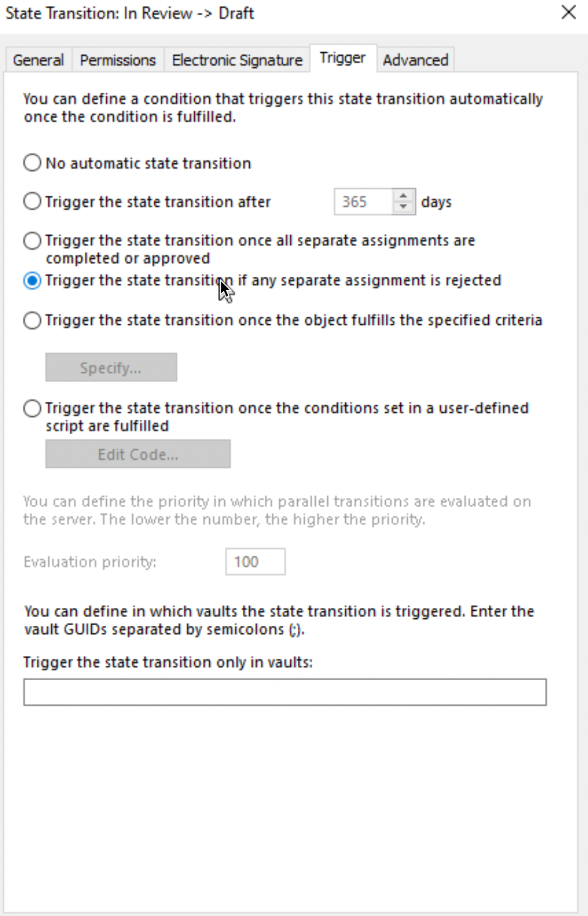Choose trigger once object fulfills specified criteria

[x=32, y=320]
